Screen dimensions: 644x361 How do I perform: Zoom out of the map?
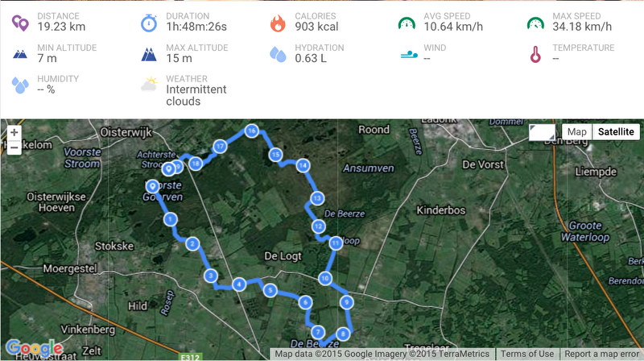(x=14, y=147)
